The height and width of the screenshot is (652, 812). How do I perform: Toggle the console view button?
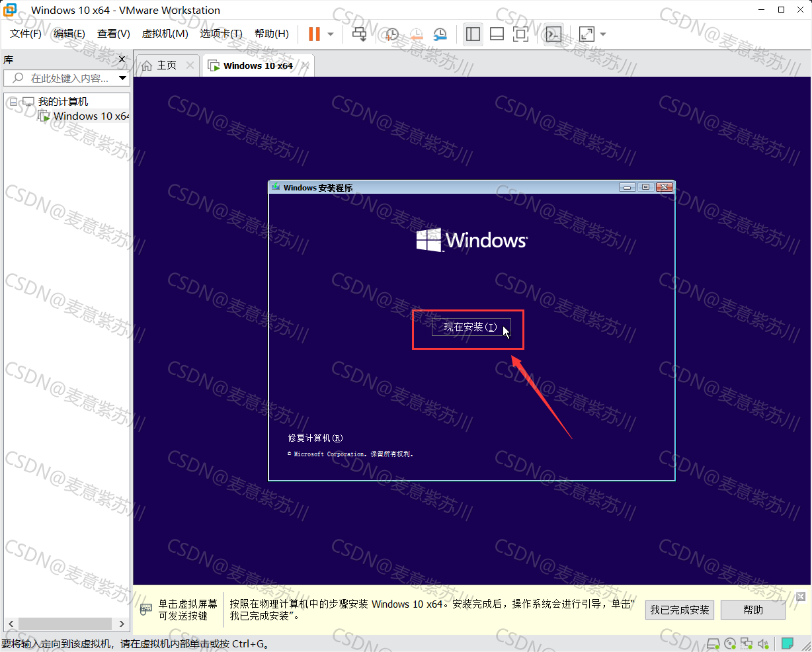point(553,34)
